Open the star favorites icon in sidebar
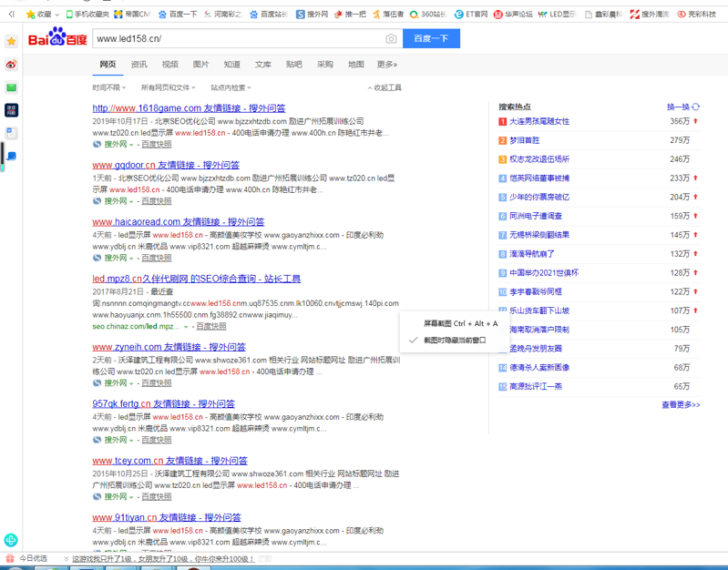 [12, 41]
